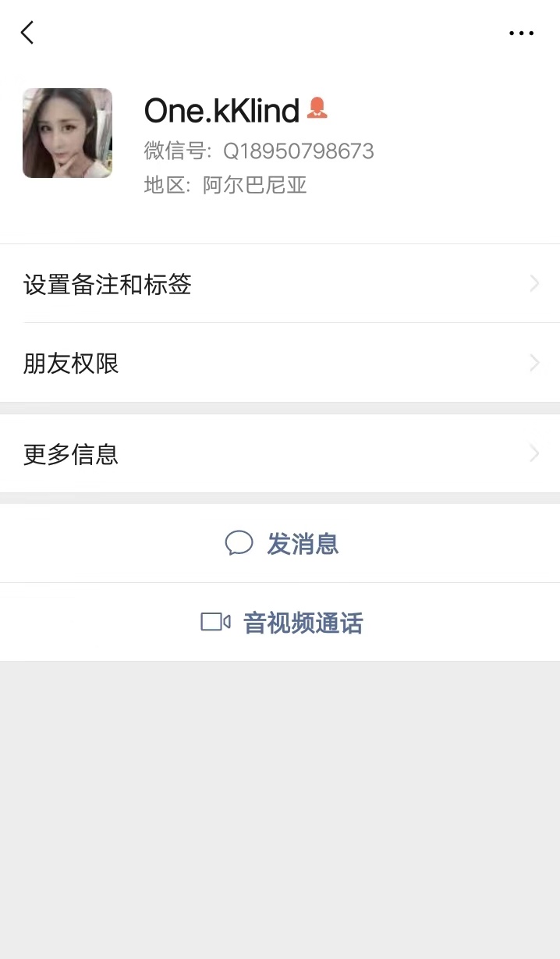Start a call via 音视频通话 text
Viewport: 560px width, 959px height.
point(303,623)
